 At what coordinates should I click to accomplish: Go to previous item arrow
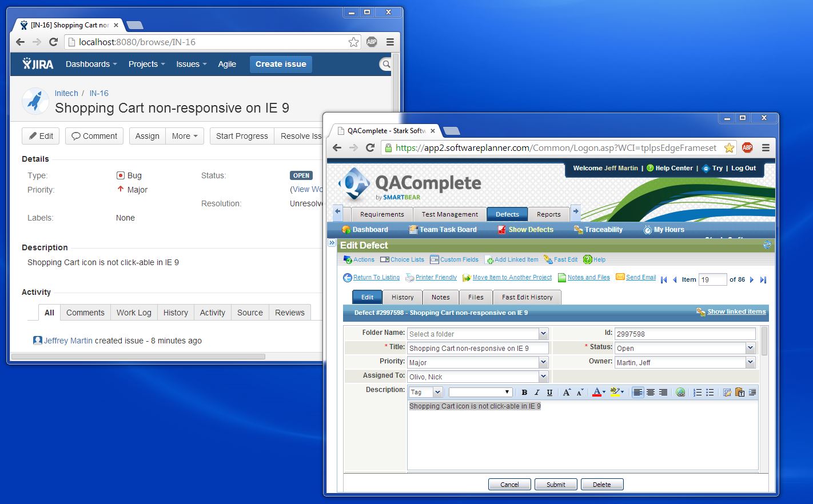(x=675, y=280)
